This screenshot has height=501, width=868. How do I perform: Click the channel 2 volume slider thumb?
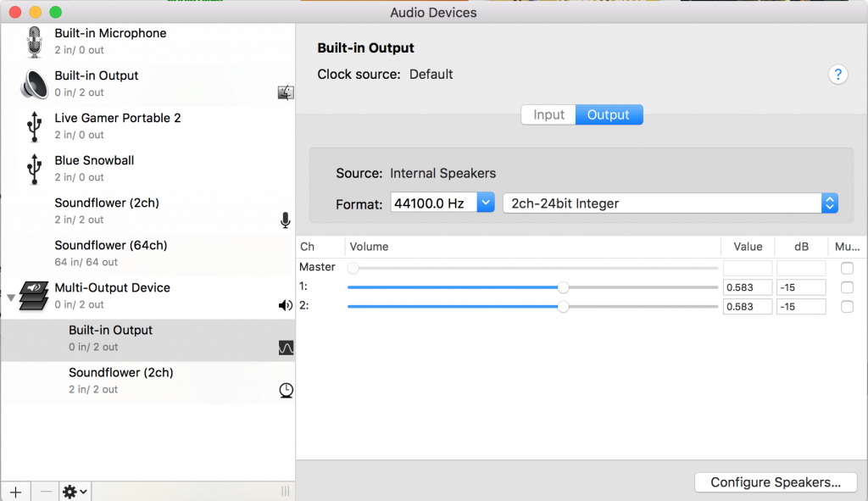563,307
